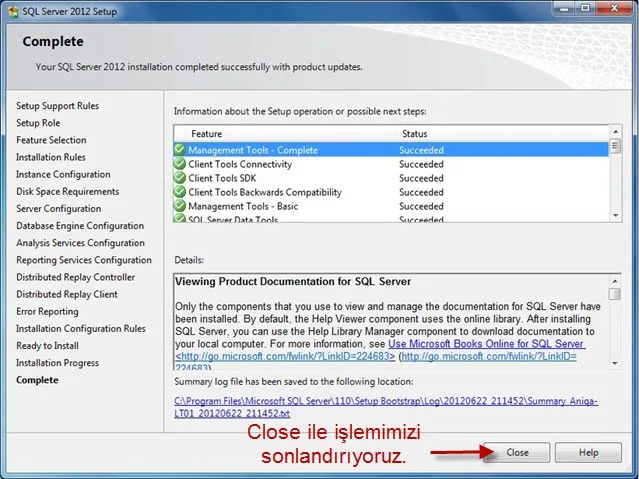The height and width of the screenshot is (479, 639).
Task: Click the first go.microsoft.com LinkID=224683 URL
Action: [x=285, y=356]
